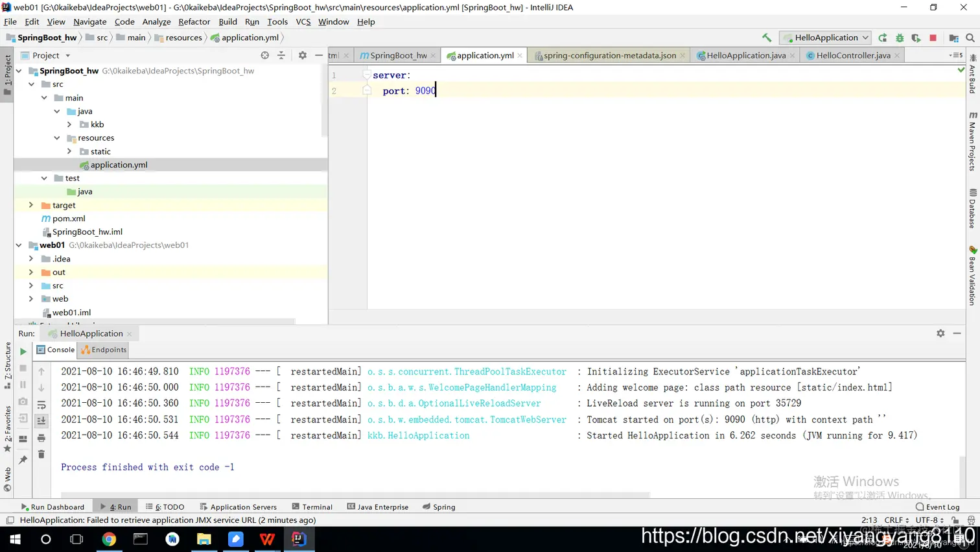Print the console output
The width and height of the screenshot is (980, 552).
pos(41,438)
